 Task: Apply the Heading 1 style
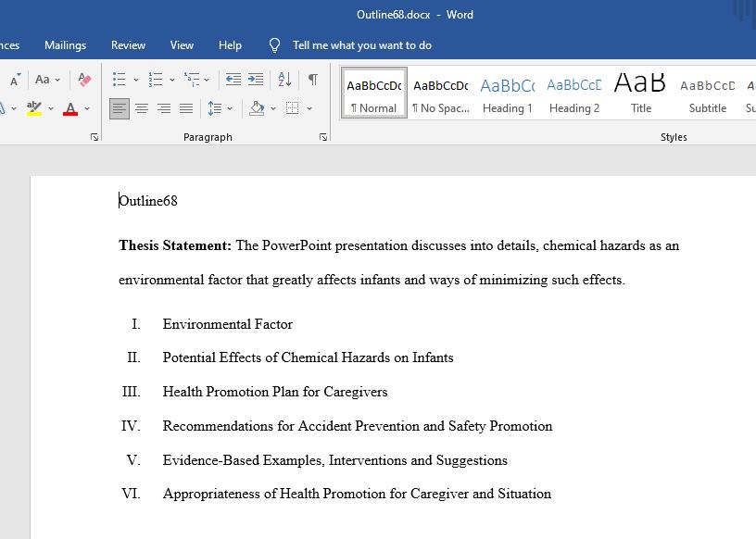click(507, 93)
